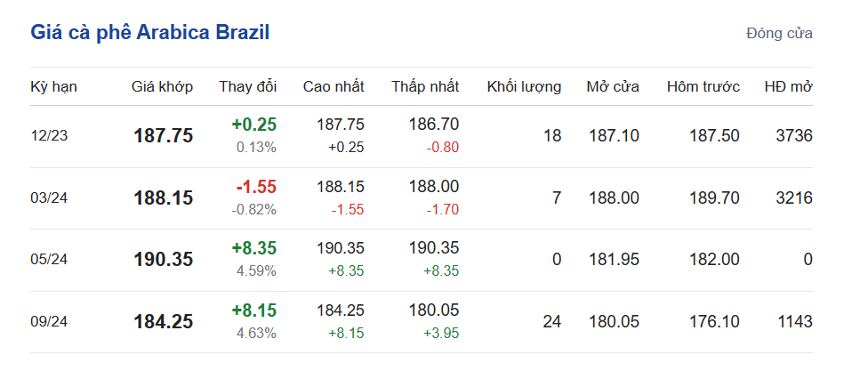The width and height of the screenshot is (868, 379).
Task: Click the 'Cao nhất' column header
Action: [x=334, y=86]
